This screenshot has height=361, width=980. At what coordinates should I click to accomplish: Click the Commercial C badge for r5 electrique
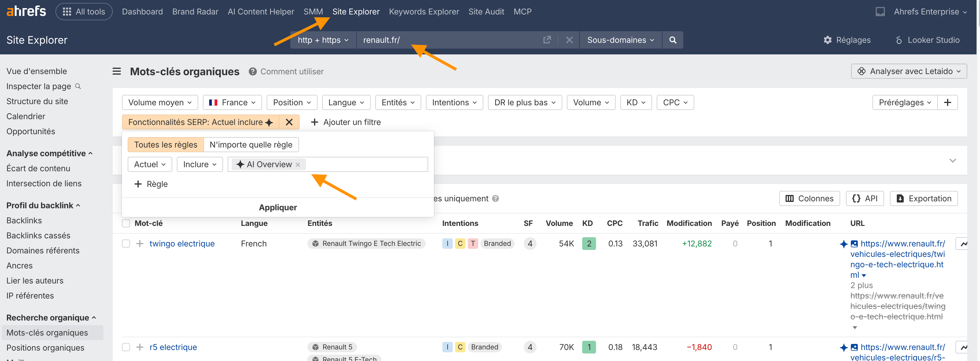[460, 347]
